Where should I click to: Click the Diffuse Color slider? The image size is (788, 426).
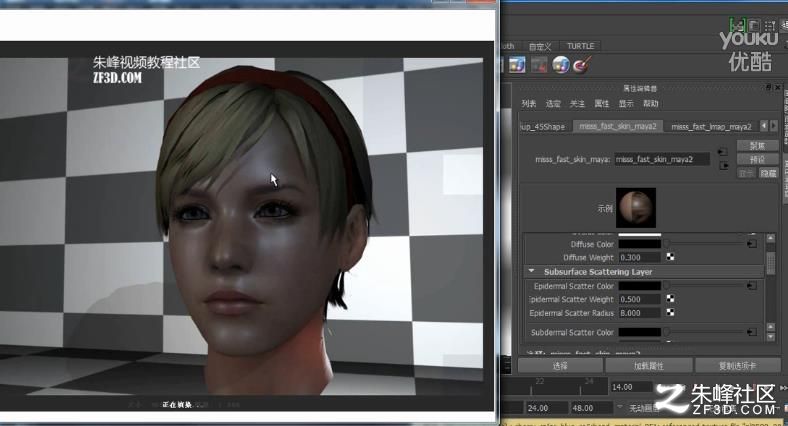click(705, 243)
